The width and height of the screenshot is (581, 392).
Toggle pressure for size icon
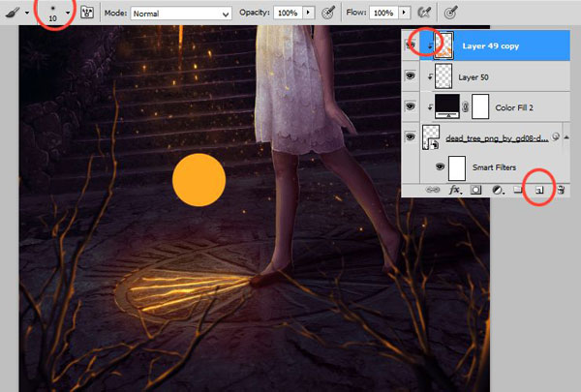click(450, 13)
